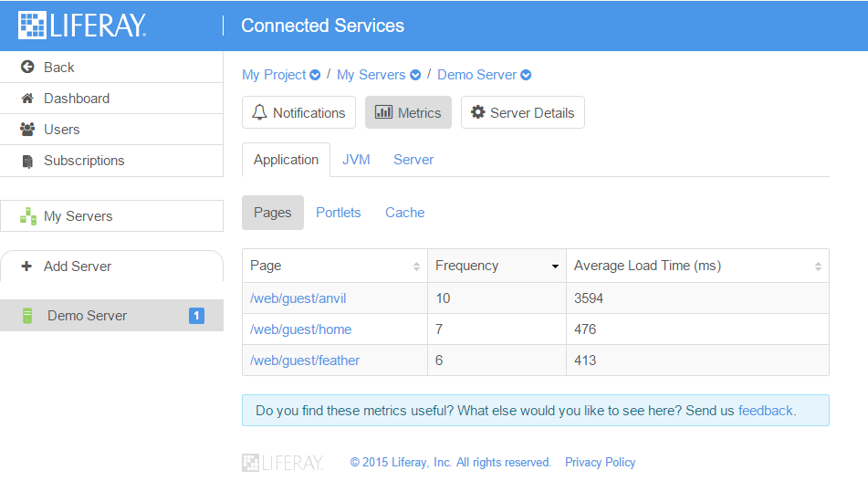Click the My Project breadcrumb text
The width and height of the screenshot is (868, 502).
pyautogui.click(x=274, y=75)
